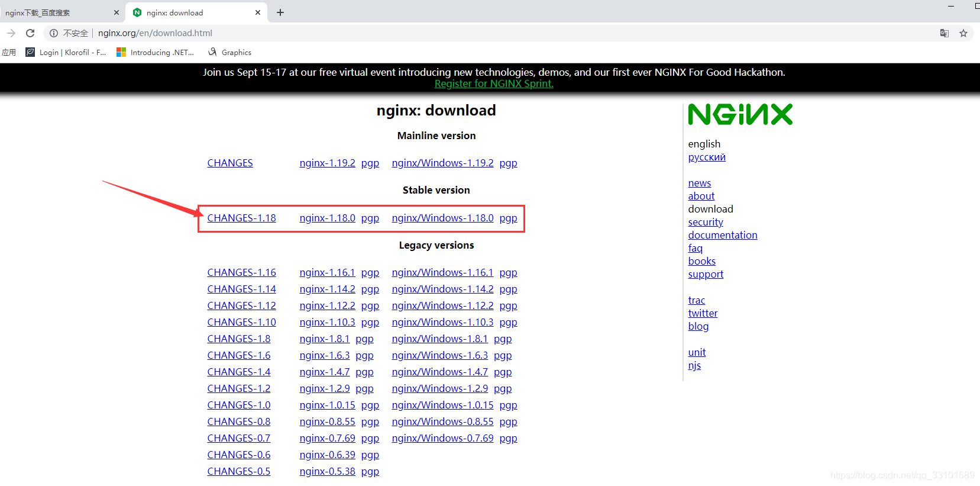The image size is (980, 486).
Task: Download nginx/Windows-1.10.3
Action: coord(442,322)
